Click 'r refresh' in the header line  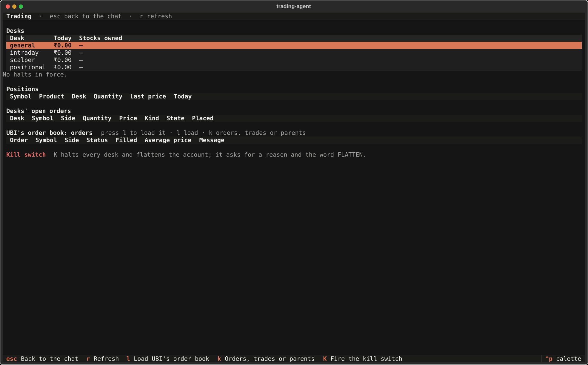click(156, 16)
